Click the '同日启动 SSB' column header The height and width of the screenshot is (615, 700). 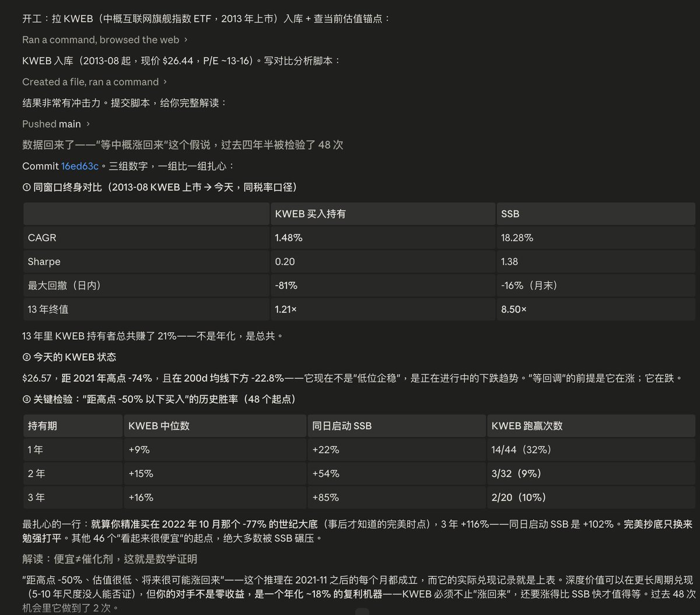tap(397, 426)
